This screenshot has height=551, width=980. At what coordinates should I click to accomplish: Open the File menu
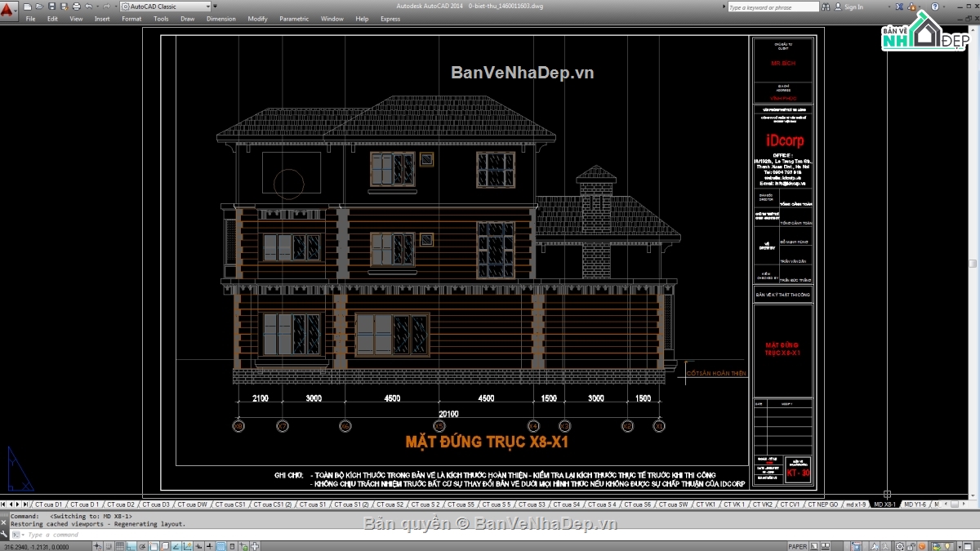tap(30, 19)
